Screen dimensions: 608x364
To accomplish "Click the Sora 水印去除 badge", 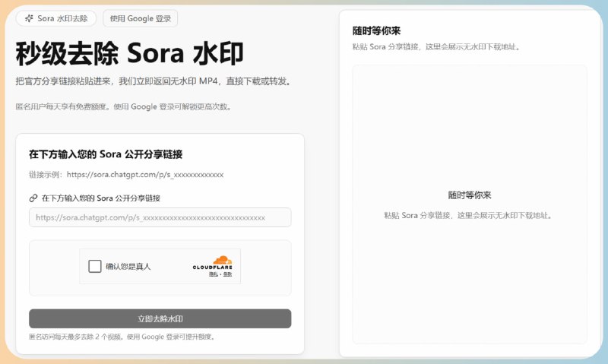I will tap(56, 18).
